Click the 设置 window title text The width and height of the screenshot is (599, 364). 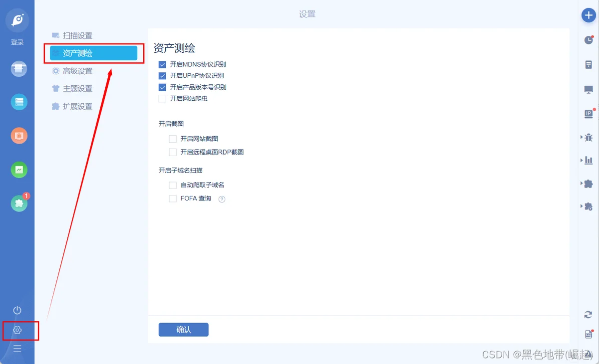point(307,14)
